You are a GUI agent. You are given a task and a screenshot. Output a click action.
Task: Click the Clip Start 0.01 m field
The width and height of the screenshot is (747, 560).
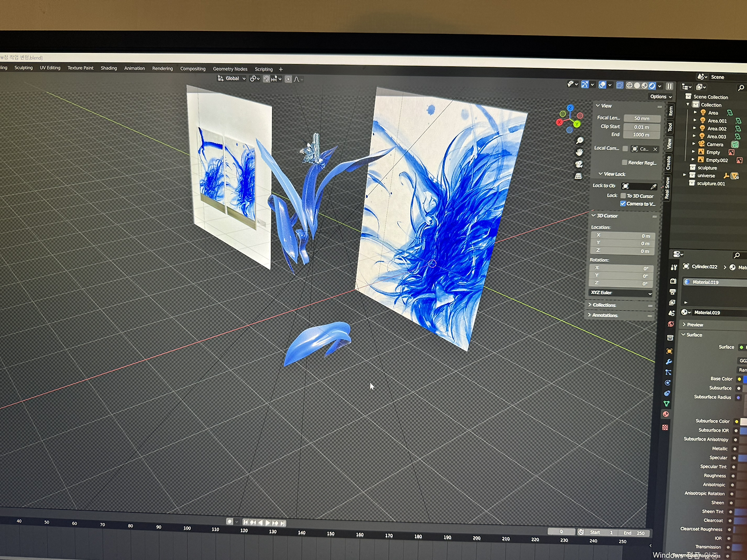tap(642, 127)
